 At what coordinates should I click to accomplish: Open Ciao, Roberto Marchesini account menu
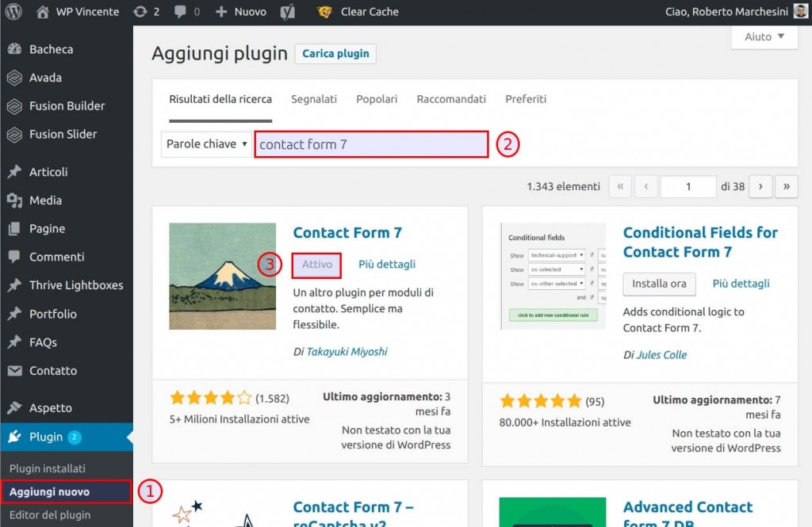pyautogui.click(x=726, y=11)
